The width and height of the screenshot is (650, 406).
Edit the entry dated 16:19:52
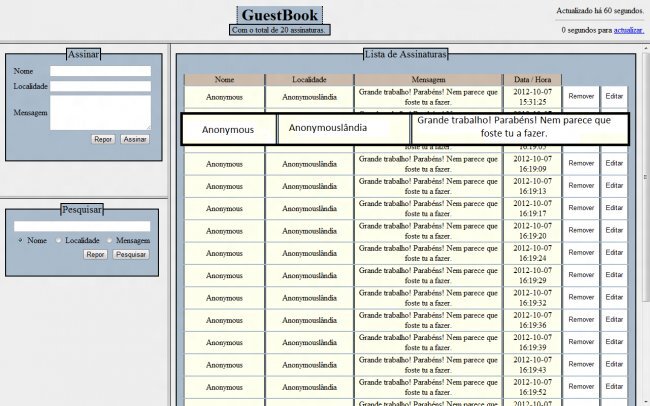point(614,387)
